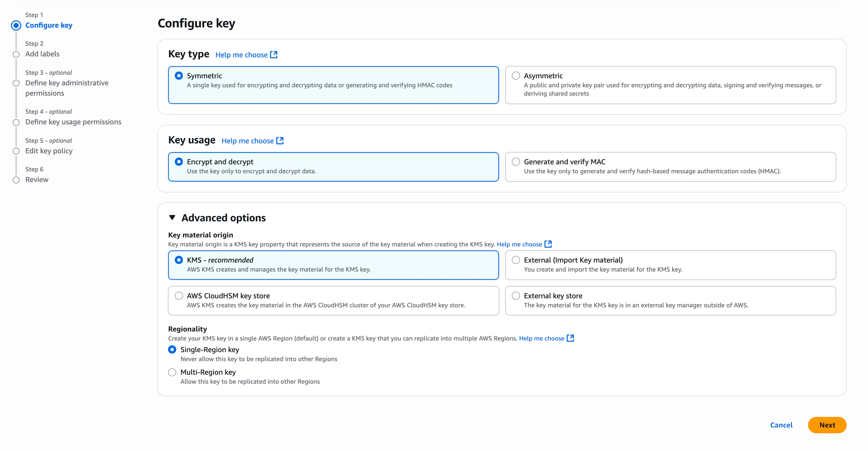Image resolution: width=868 pixels, height=451 pixels.
Task: Select the Asymmetric key type radio
Action: click(x=516, y=76)
